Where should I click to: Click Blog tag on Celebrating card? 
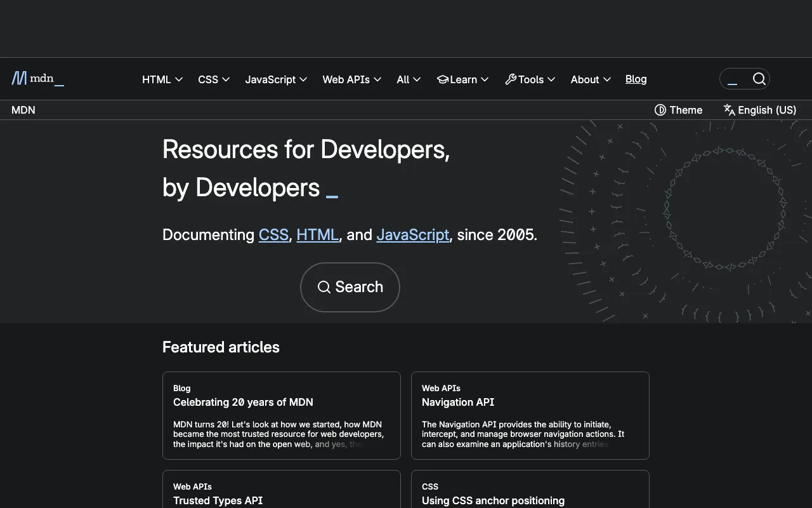(181, 388)
